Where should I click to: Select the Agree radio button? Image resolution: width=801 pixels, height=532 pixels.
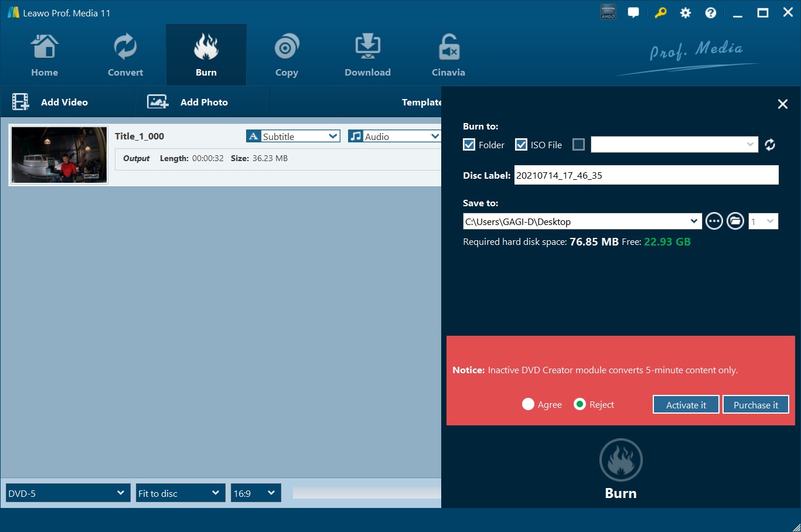pos(528,404)
